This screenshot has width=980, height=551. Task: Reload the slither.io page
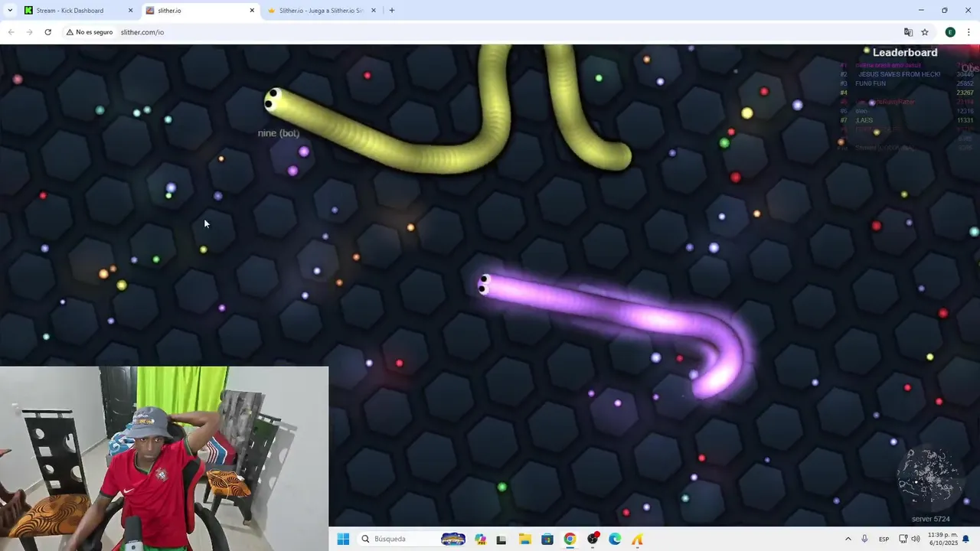(47, 32)
